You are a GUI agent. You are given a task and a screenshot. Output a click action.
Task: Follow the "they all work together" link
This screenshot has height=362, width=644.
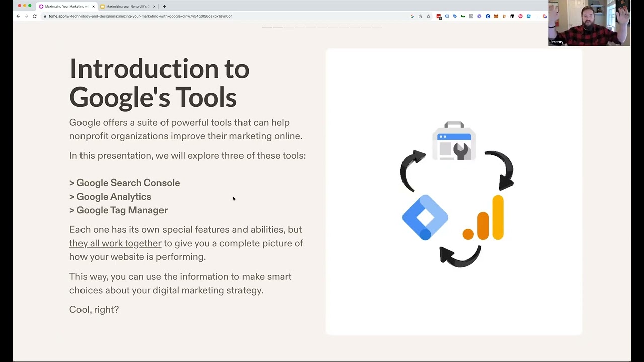[115, 243]
